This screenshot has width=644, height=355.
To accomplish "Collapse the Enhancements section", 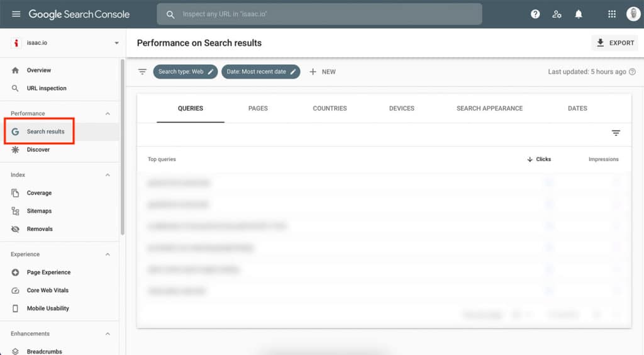I will click(x=108, y=334).
